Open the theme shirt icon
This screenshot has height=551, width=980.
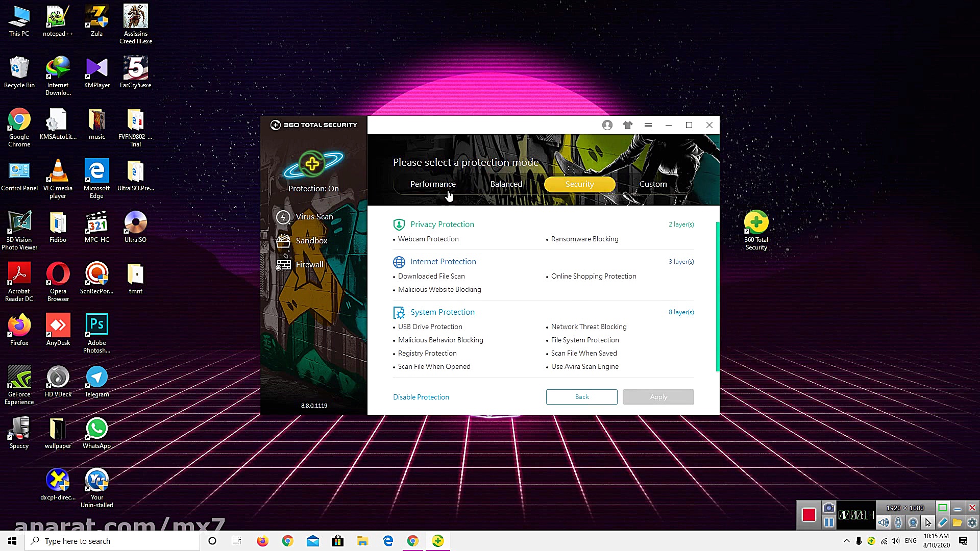click(x=627, y=125)
